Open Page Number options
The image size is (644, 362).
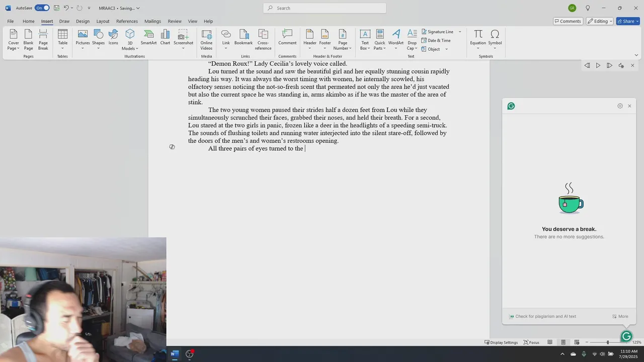343,40
